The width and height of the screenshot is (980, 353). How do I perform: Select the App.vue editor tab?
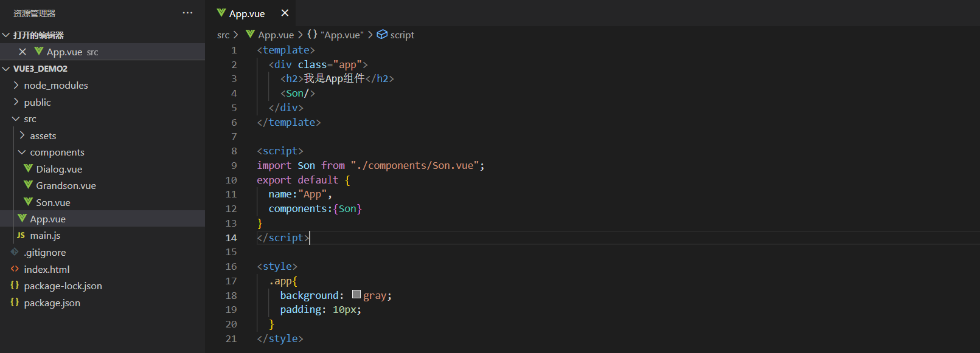point(250,13)
